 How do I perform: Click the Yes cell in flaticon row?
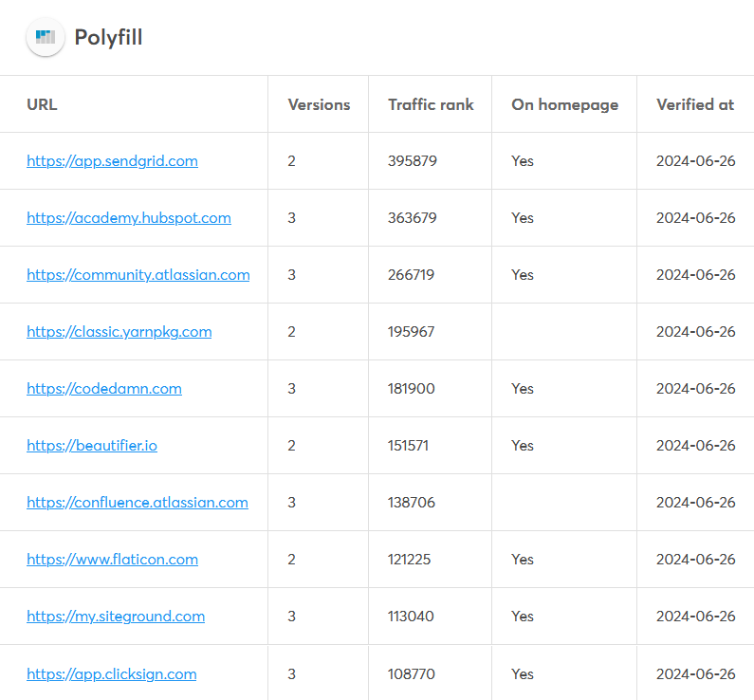pos(523,559)
